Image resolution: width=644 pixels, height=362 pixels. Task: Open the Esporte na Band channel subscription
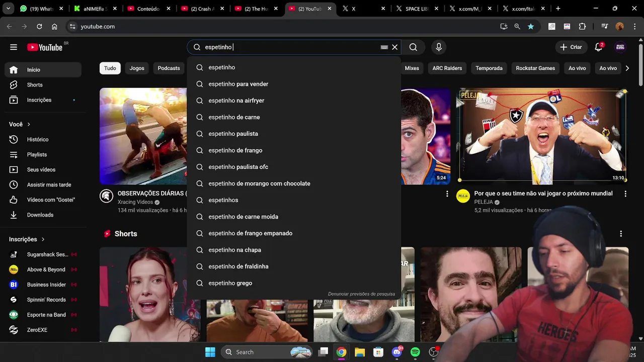[x=43, y=315]
